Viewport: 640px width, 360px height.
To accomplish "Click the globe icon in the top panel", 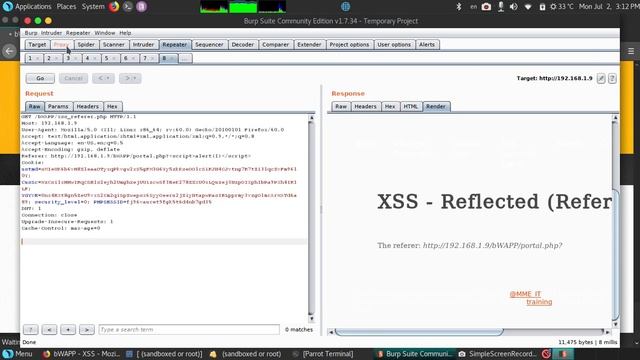I will click(x=345, y=7).
